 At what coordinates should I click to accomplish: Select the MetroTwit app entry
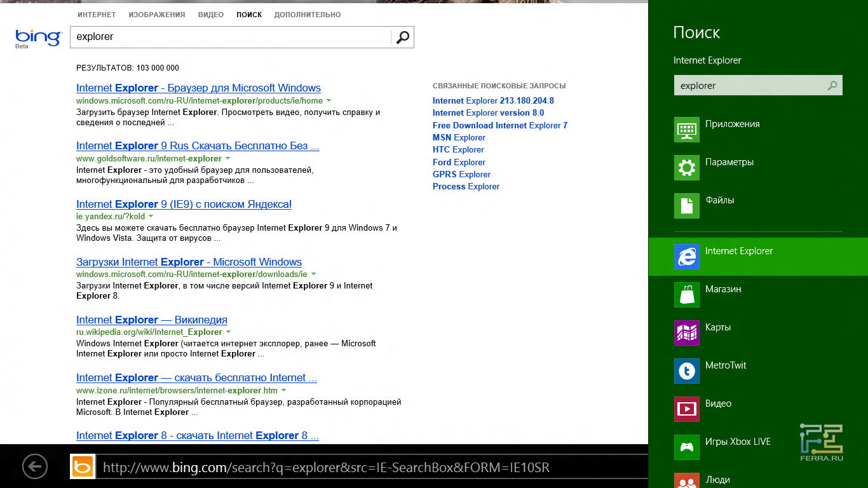pos(726,366)
